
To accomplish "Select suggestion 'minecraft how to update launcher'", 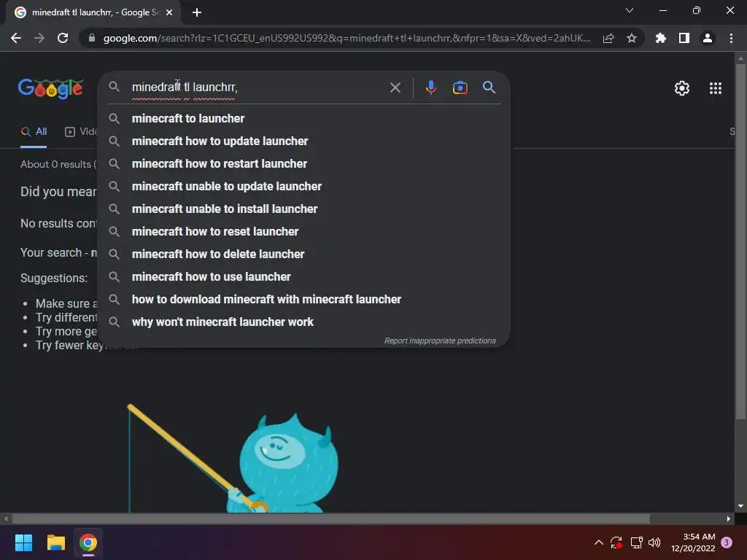I will click(x=303, y=141).
